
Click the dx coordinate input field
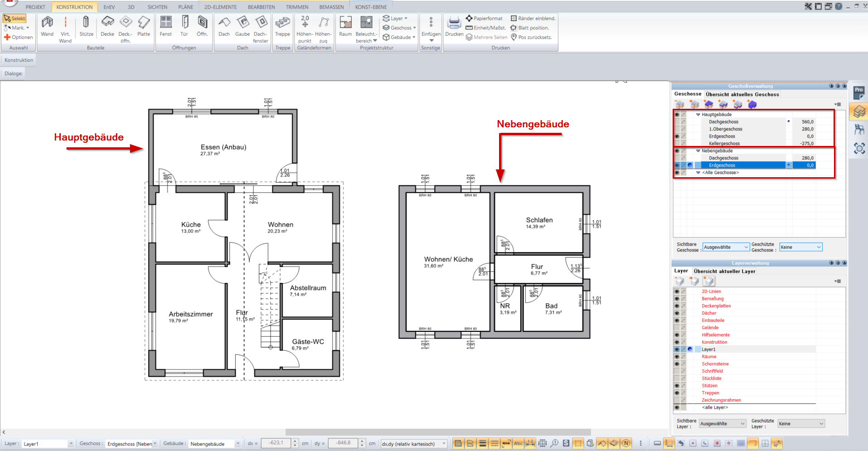tap(276, 443)
